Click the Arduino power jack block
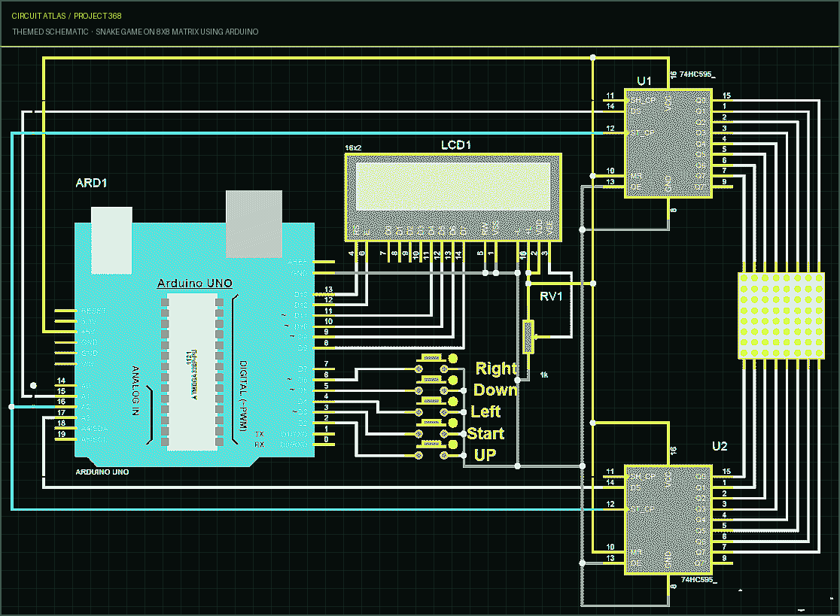 point(111,240)
